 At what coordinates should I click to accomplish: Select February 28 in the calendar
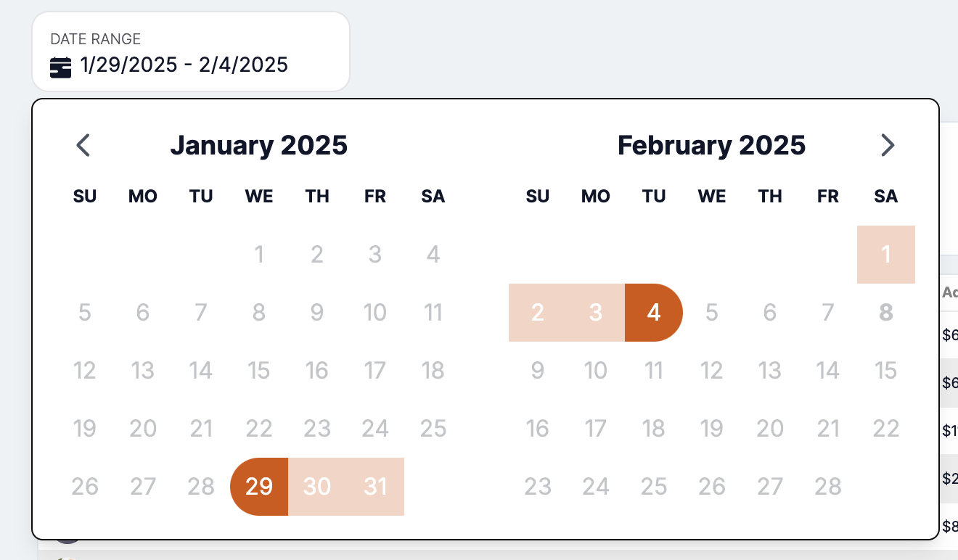(x=828, y=487)
